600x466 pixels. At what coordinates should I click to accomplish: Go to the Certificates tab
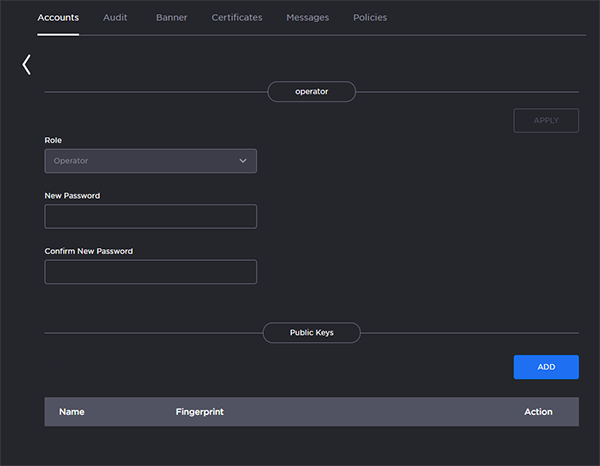tap(237, 18)
